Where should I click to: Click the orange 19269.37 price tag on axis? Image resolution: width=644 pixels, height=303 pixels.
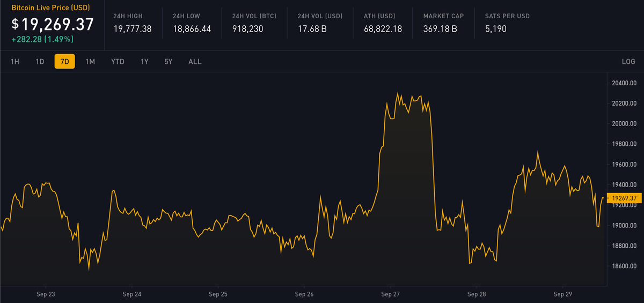point(624,198)
